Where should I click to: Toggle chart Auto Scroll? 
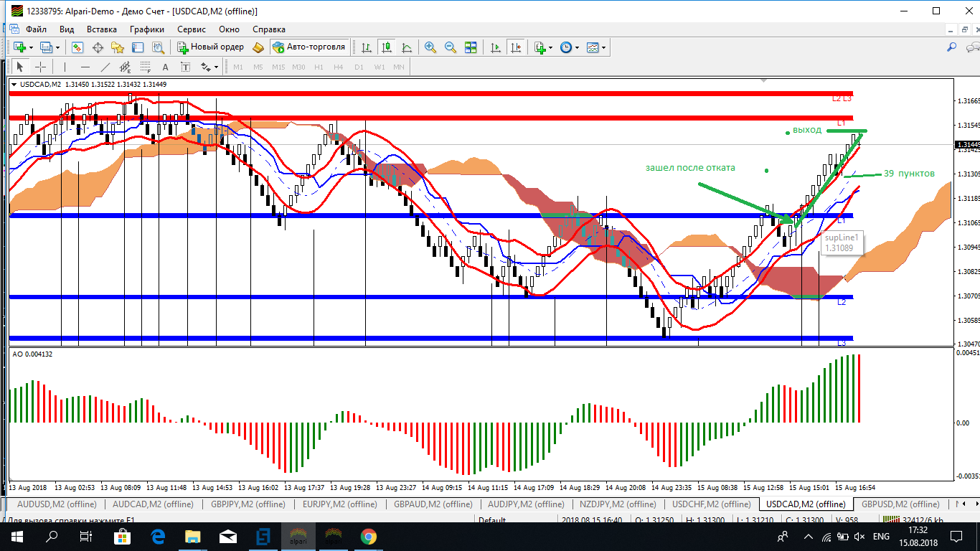click(496, 47)
